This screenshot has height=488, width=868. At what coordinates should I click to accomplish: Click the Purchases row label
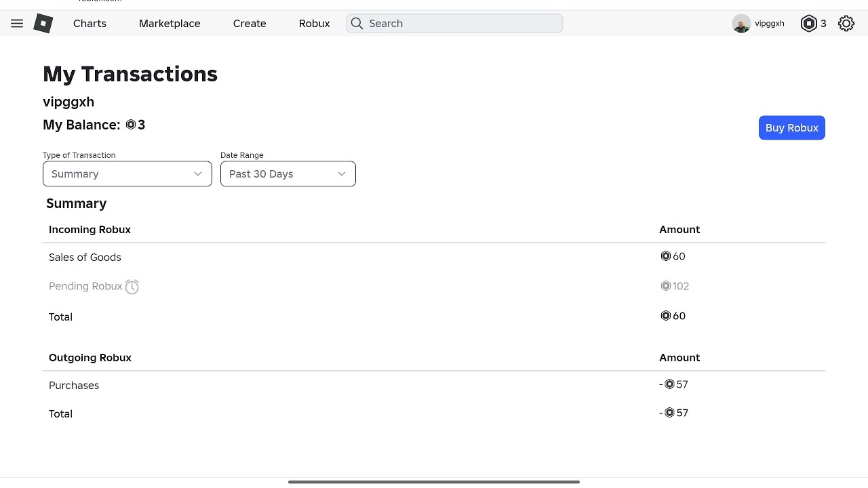coord(74,385)
